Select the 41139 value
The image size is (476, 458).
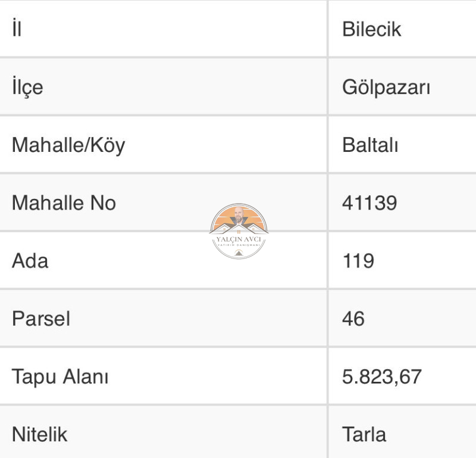tap(369, 202)
